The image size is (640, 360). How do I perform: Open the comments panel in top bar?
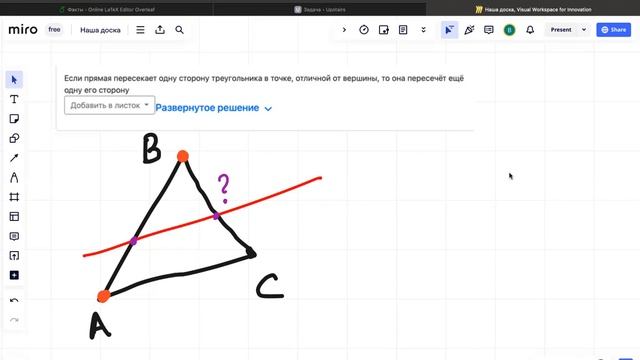pos(489,30)
